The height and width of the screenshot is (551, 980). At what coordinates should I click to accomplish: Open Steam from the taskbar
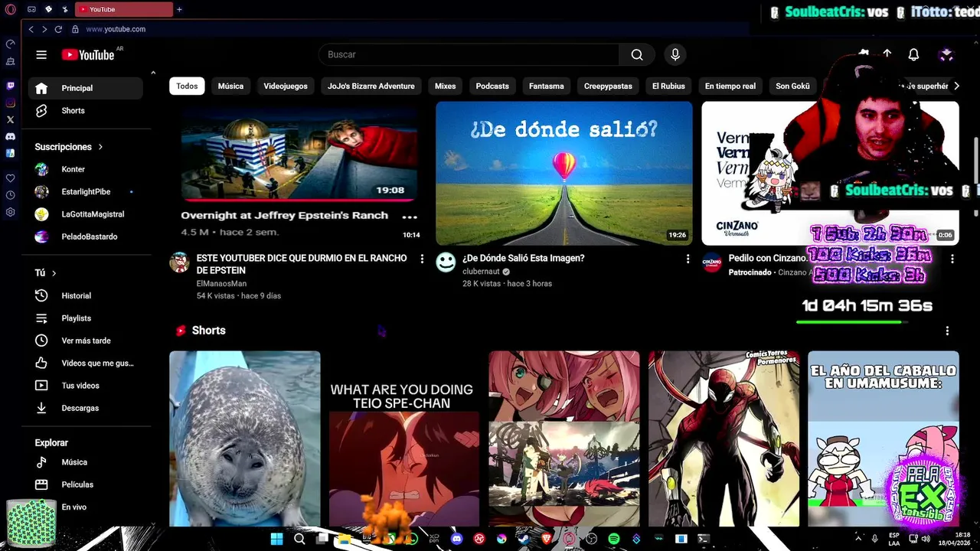tap(524, 539)
